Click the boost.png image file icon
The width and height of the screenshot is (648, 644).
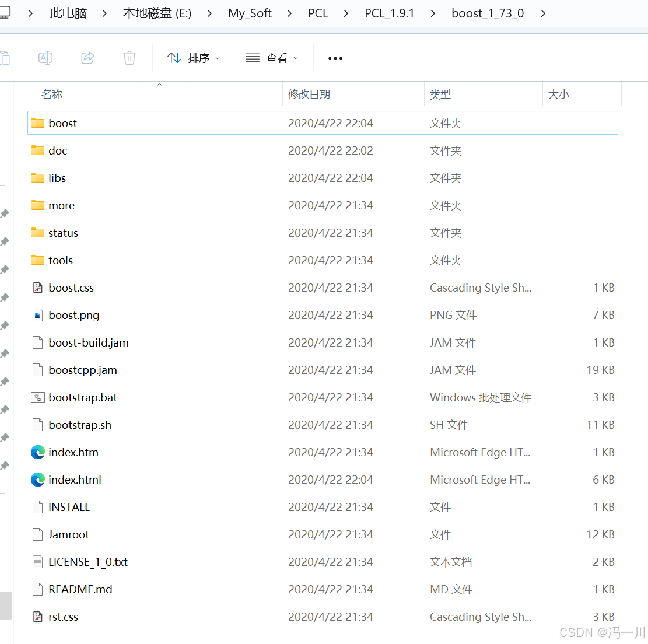coord(37,315)
